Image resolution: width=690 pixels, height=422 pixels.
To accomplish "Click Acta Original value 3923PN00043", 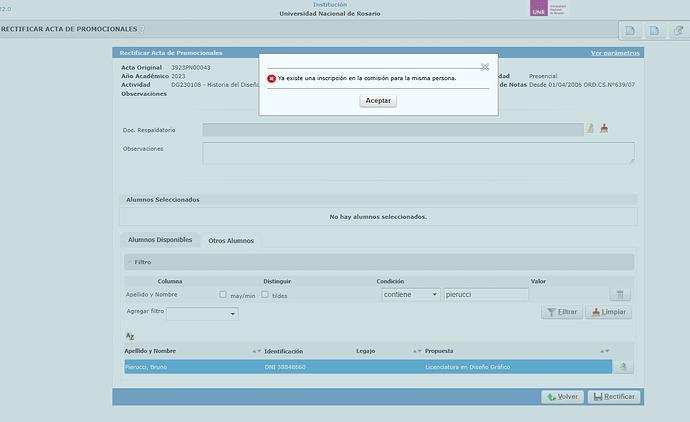I will click(191, 68).
